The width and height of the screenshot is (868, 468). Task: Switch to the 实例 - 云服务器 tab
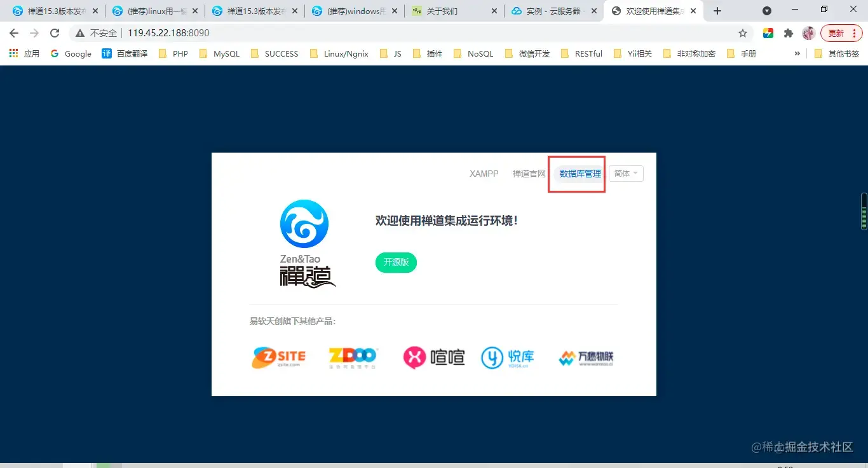coord(553,11)
